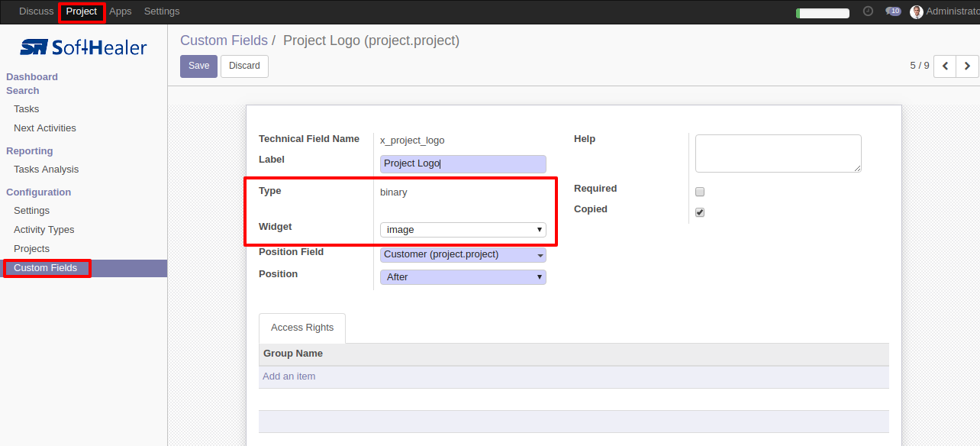Click the Save button

pyautogui.click(x=198, y=66)
